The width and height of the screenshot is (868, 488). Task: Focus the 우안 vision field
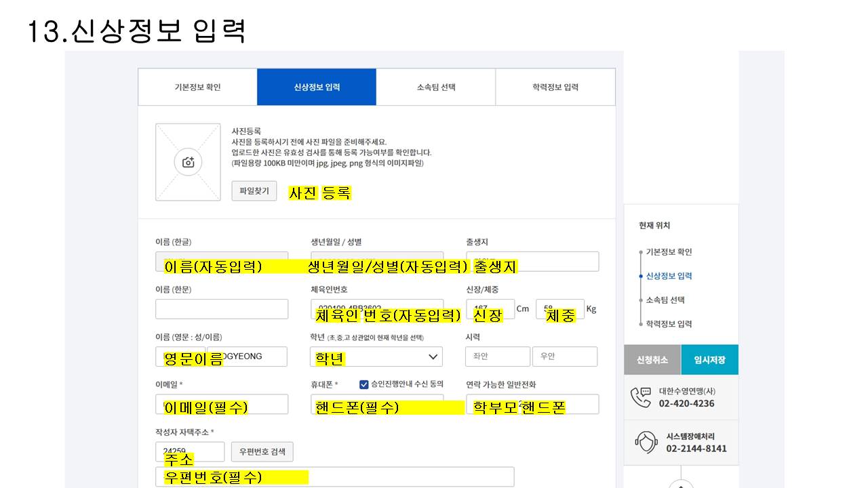coord(564,357)
